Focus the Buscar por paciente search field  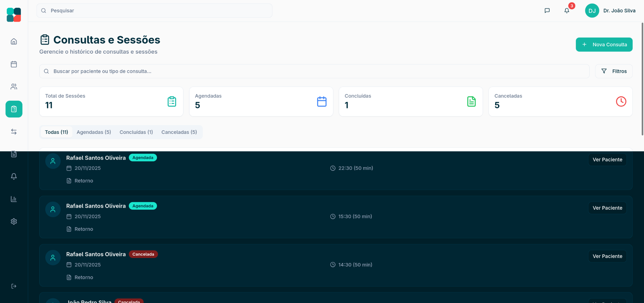point(314,71)
